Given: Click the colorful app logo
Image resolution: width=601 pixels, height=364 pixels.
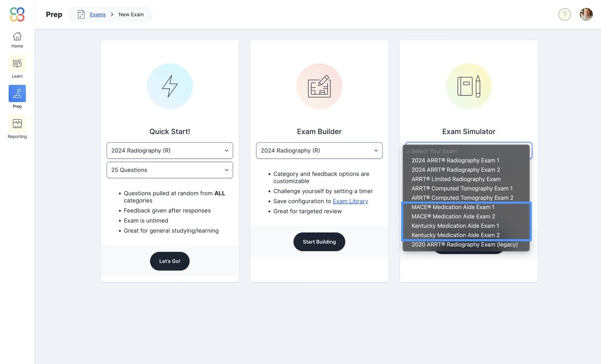Looking at the screenshot, I should point(17,14).
